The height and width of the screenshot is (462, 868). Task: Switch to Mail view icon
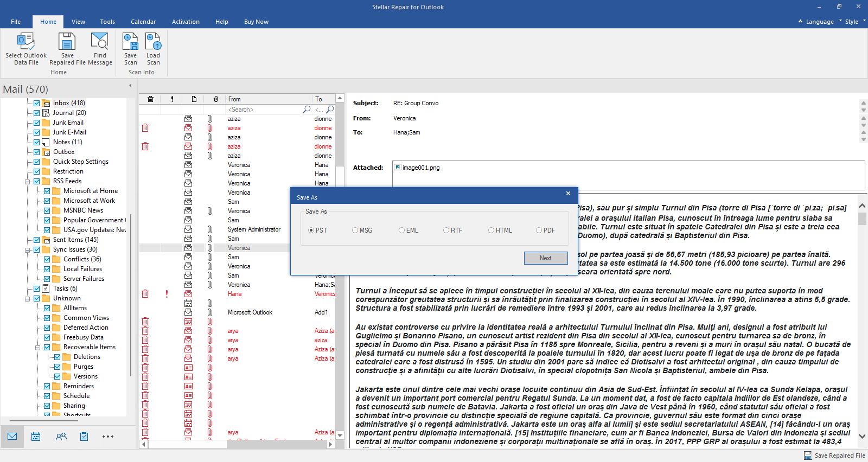tap(12, 436)
